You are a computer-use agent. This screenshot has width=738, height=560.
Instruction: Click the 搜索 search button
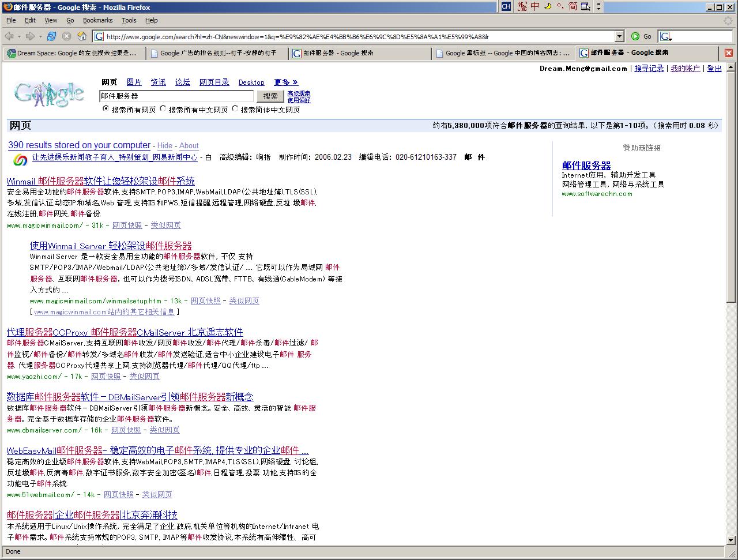270,96
